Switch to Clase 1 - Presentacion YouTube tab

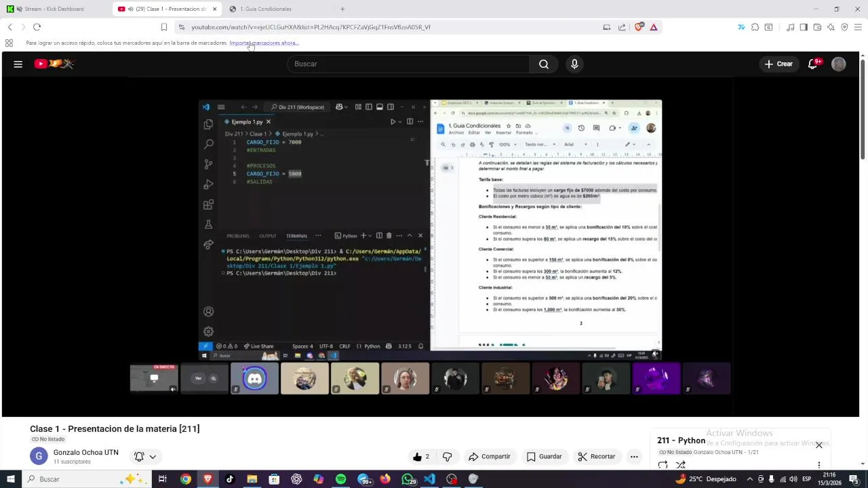[166, 9]
